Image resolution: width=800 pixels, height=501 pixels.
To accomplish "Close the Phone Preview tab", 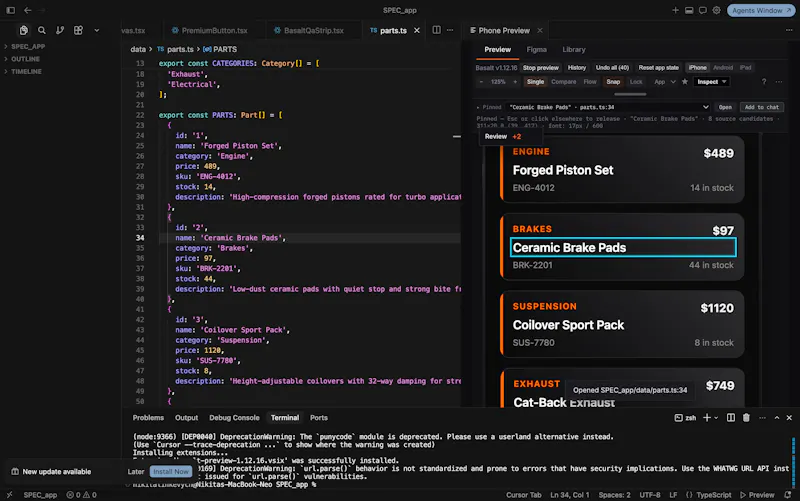I will [x=540, y=31].
